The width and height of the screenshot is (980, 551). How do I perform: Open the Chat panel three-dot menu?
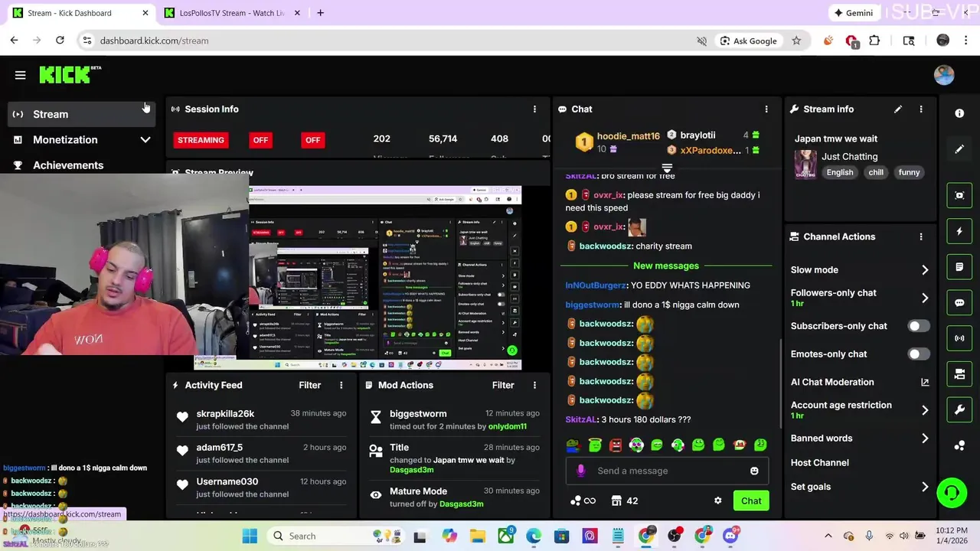pyautogui.click(x=766, y=109)
